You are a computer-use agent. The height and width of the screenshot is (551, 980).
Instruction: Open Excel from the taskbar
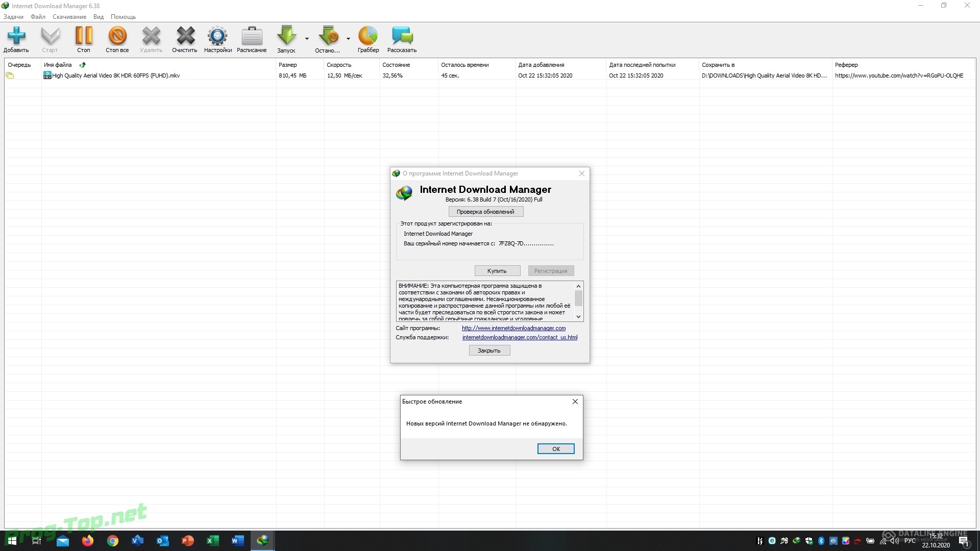[x=212, y=541]
